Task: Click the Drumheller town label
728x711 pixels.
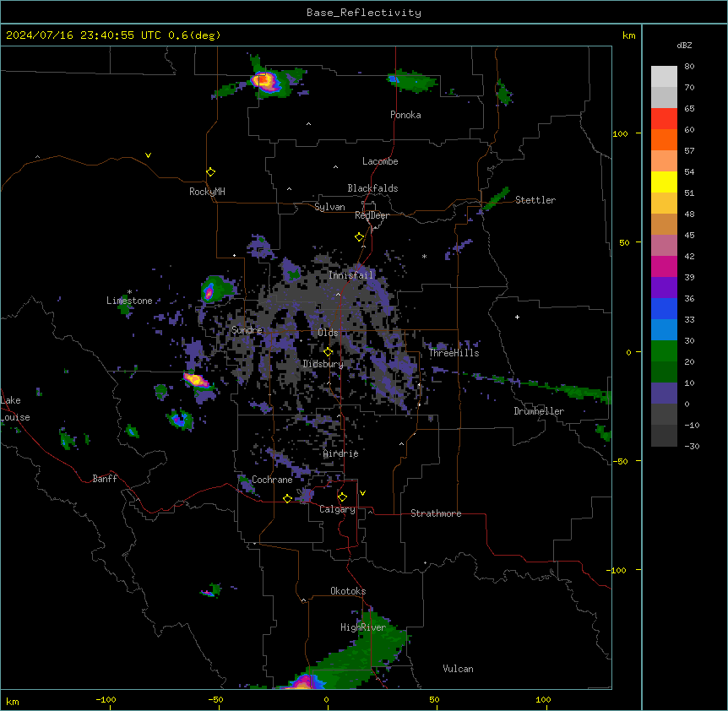Action: (539, 411)
